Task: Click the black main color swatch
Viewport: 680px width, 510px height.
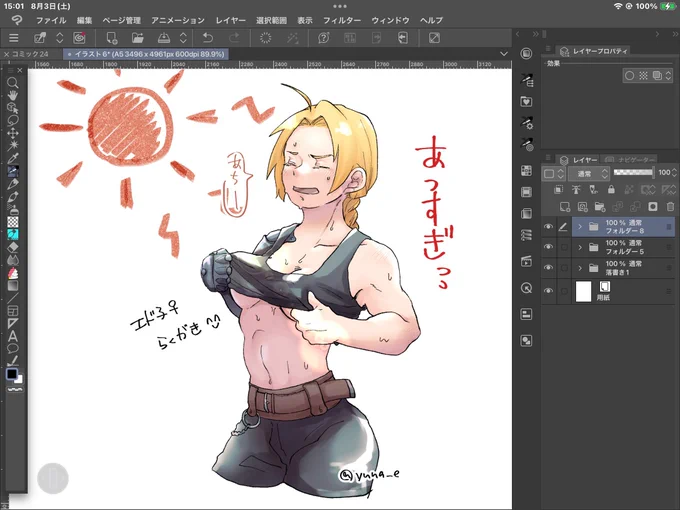Action: (x=12, y=374)
